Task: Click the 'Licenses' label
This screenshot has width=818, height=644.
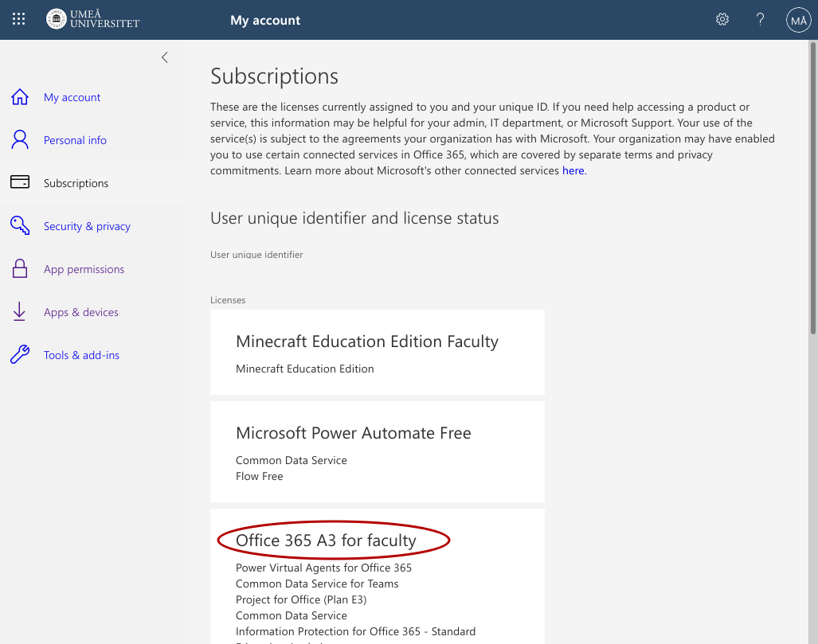Action: coord(228,300)
